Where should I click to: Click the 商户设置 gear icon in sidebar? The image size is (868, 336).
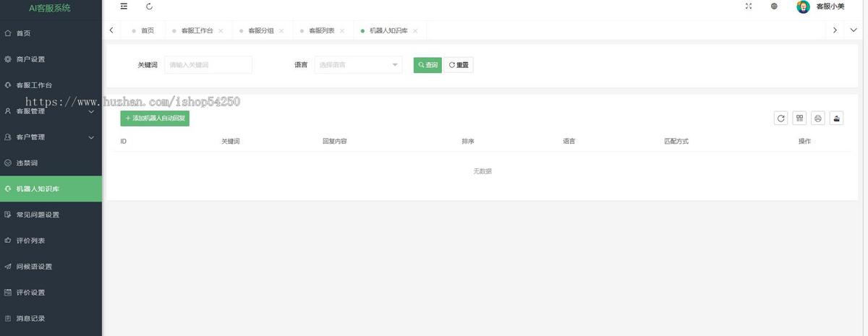point(8,59)
